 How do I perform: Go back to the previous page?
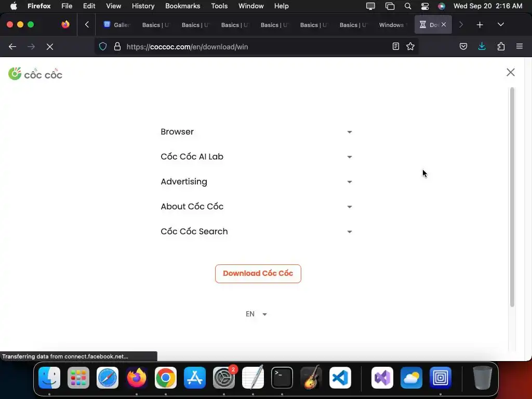12,46
